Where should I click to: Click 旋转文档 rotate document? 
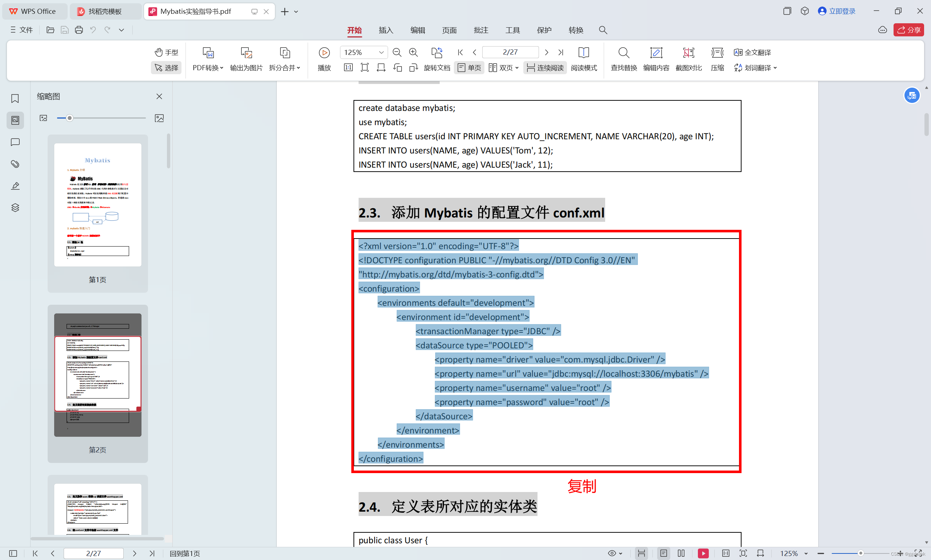tap(437, 59)
